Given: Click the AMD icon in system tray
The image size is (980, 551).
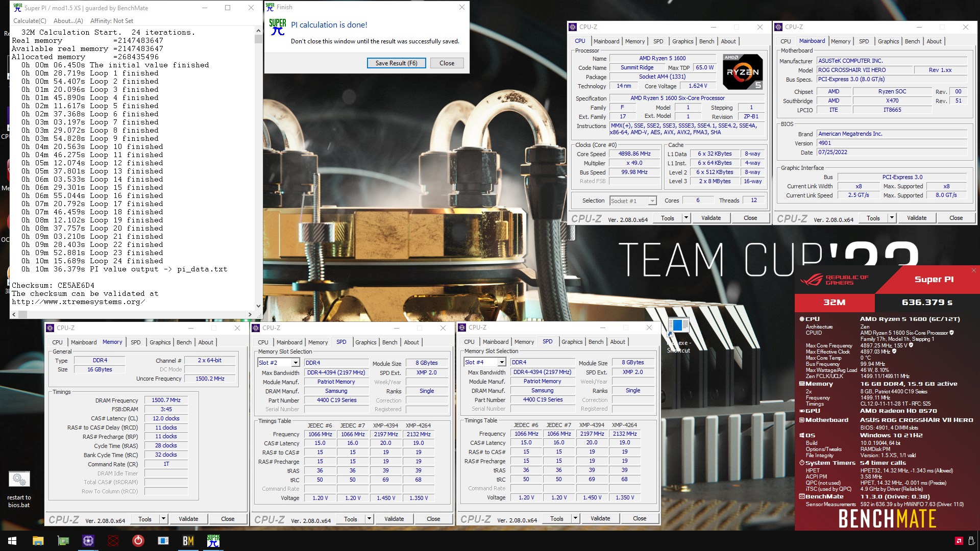Looking at the screenshot, I should point(959,541).
